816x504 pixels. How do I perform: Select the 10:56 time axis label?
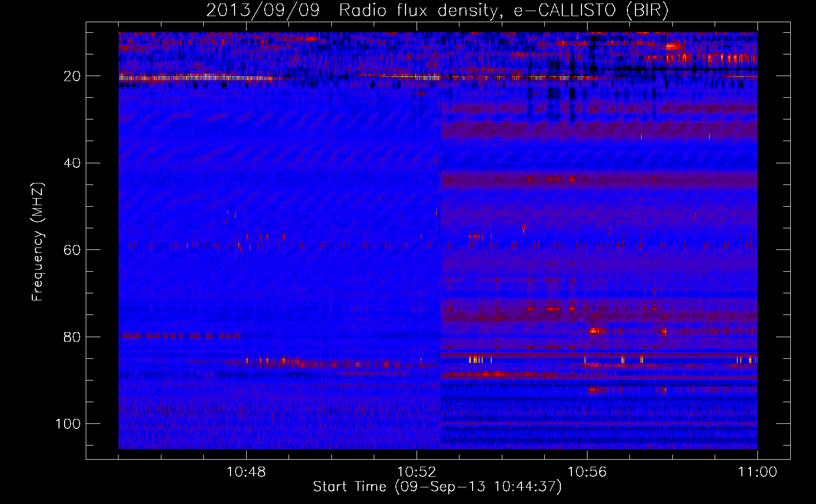(x=587, y=472)
